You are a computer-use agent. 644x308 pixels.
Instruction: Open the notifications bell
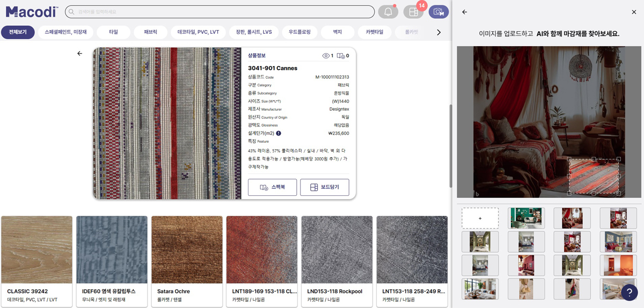coord(388,12)
